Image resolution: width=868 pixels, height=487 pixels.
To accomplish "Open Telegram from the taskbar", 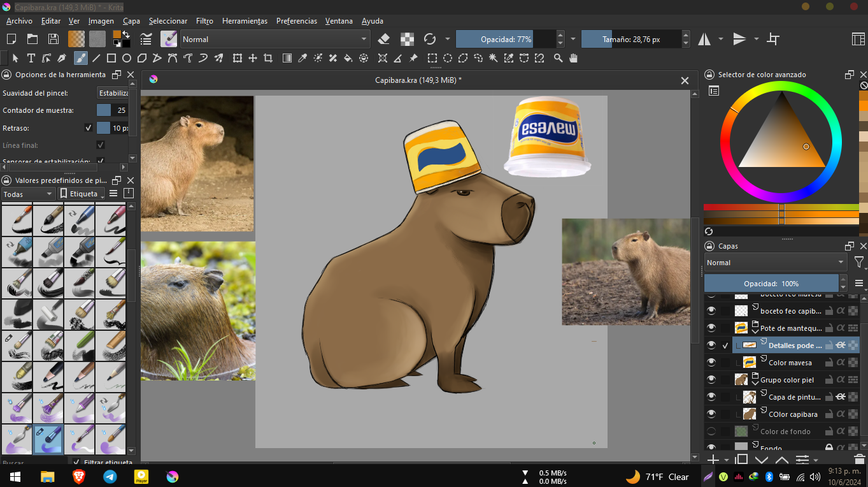I will (x=110, y=476).
